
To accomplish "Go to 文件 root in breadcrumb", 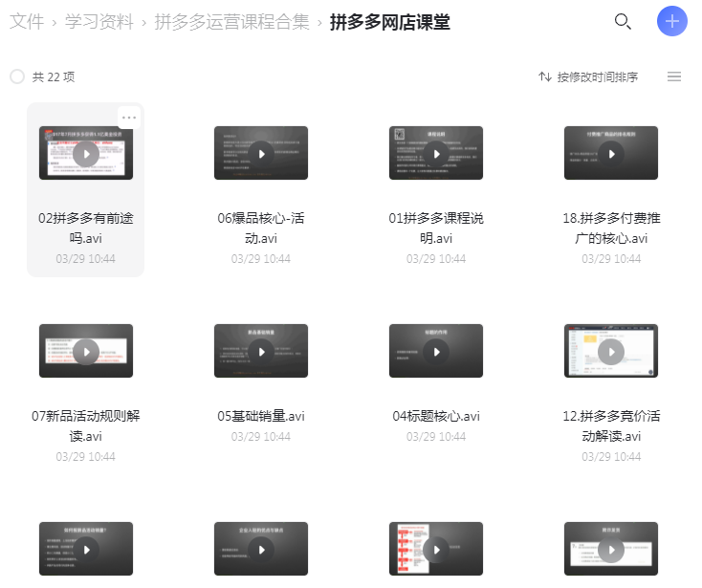I will click(x=27, y=22).
